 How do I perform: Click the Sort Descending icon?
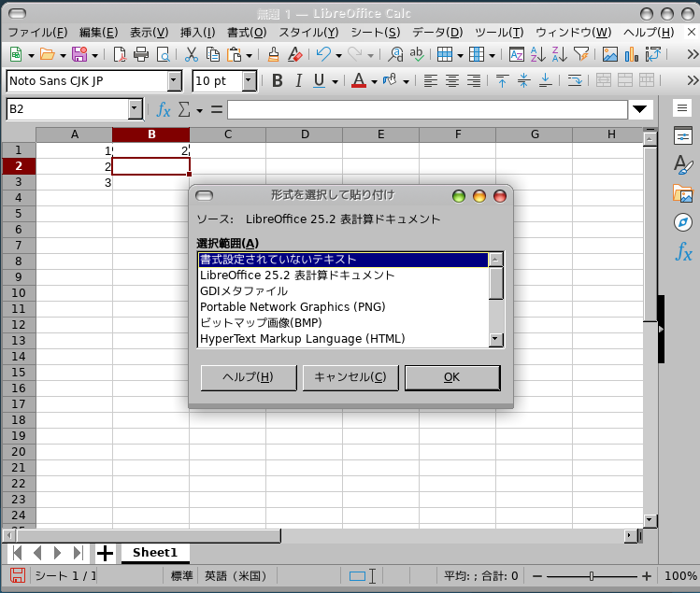click(560, 55)
